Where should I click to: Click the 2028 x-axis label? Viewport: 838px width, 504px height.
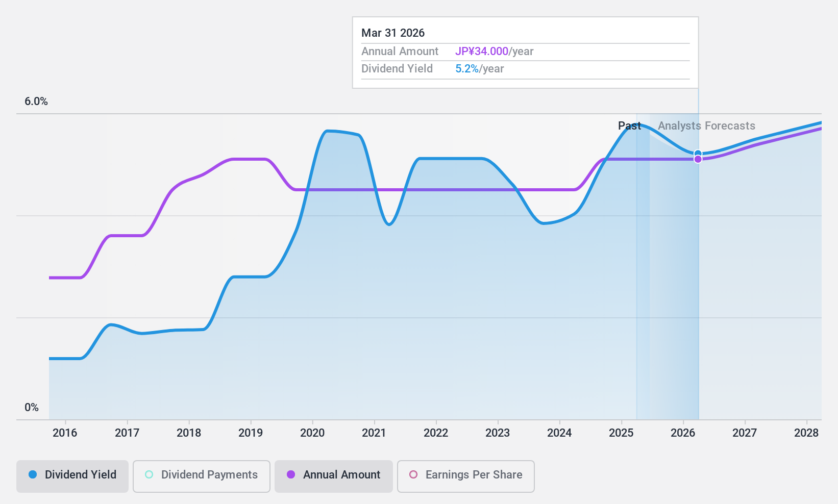pos(806,433)
